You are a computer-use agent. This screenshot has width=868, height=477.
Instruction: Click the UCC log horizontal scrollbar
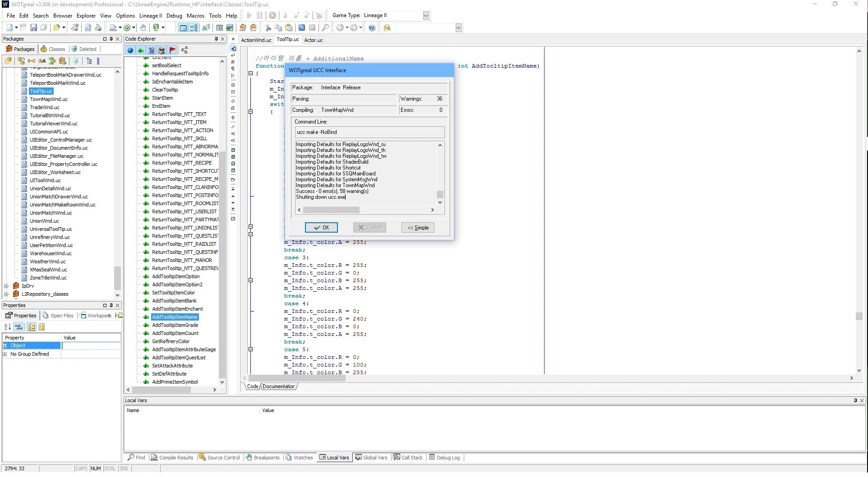coord(365,210)
